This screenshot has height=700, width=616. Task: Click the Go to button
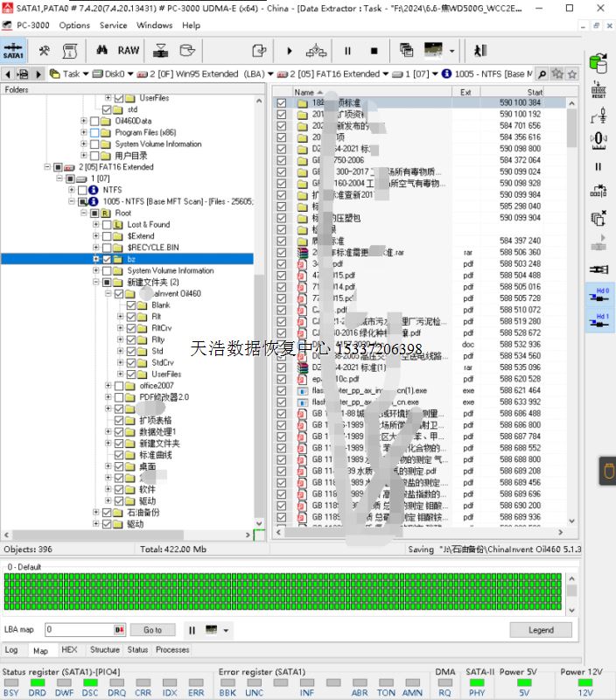click(153, 630)
